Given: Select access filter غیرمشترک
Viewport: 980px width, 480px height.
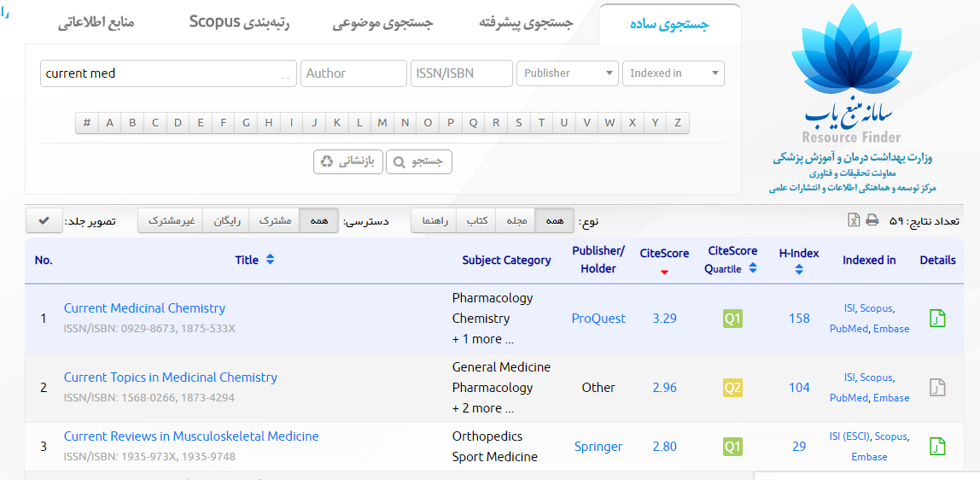Looking at the screenshot, I should click(x=171, y=220).
